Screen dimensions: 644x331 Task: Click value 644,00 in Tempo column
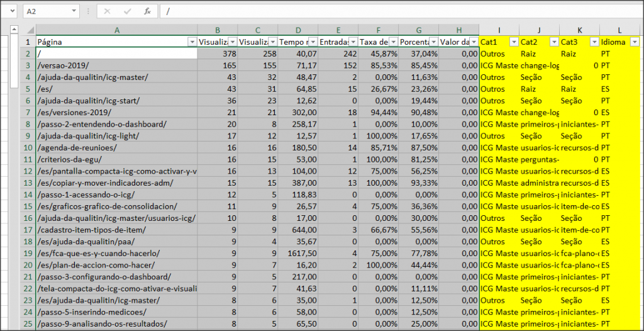coord(297,230)
